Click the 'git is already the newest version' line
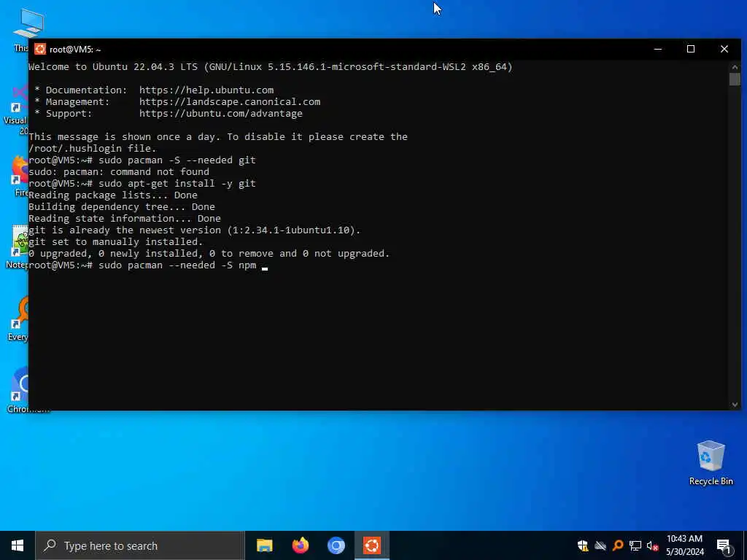Screen dimensions: 747x560 (x=194, y=230)
